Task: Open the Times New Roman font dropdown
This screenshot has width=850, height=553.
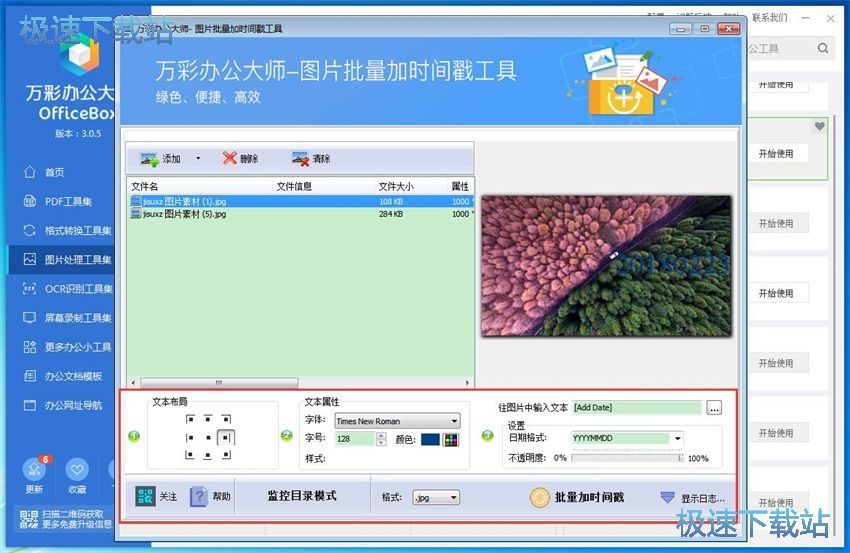Action: (398, 421)
